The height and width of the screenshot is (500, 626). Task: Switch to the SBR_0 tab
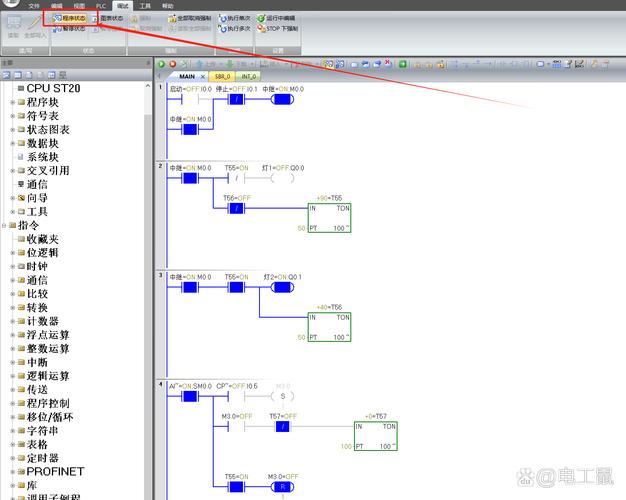pyautogui.click(x=221, y=76)
